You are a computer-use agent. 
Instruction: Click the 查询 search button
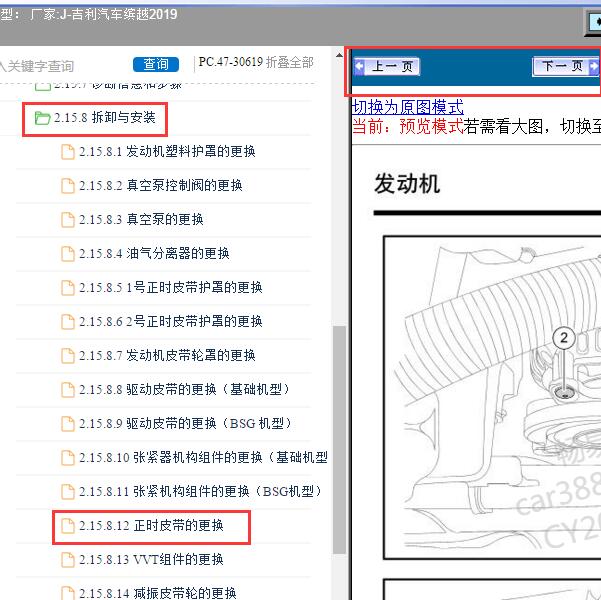pyautogui.click(x=156, y=64)
